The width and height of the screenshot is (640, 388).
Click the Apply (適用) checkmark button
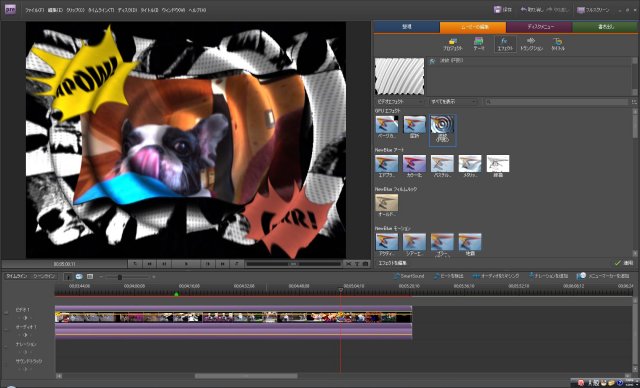tap(624, 263)
